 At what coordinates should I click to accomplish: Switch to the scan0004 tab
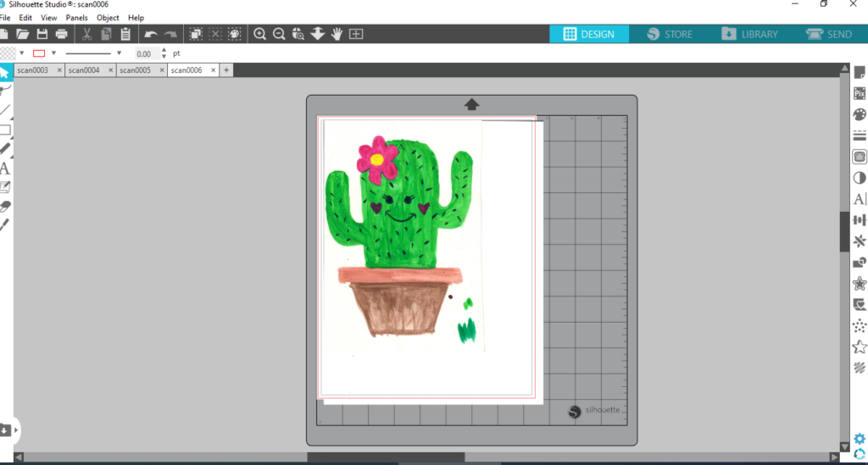84,70
